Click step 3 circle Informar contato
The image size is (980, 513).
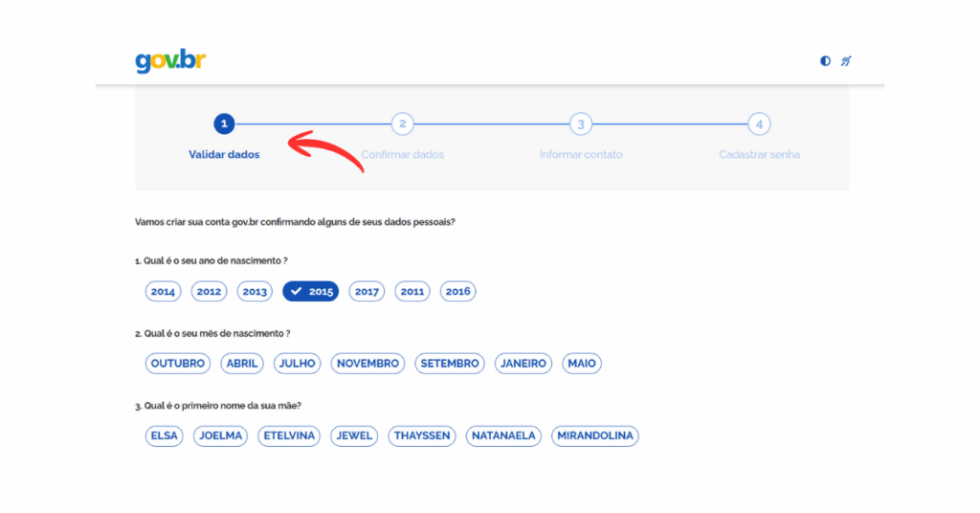click(580, 123)
